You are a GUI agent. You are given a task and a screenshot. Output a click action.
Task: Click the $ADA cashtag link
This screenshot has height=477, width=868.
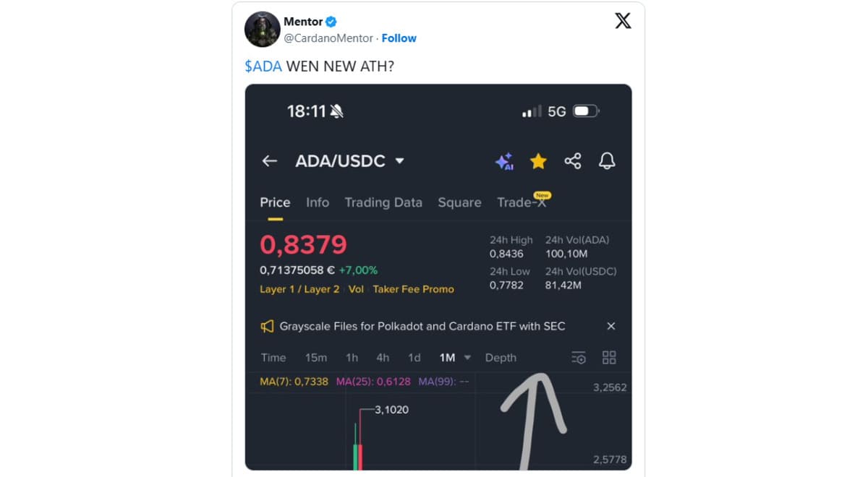(x=263, y=66)
